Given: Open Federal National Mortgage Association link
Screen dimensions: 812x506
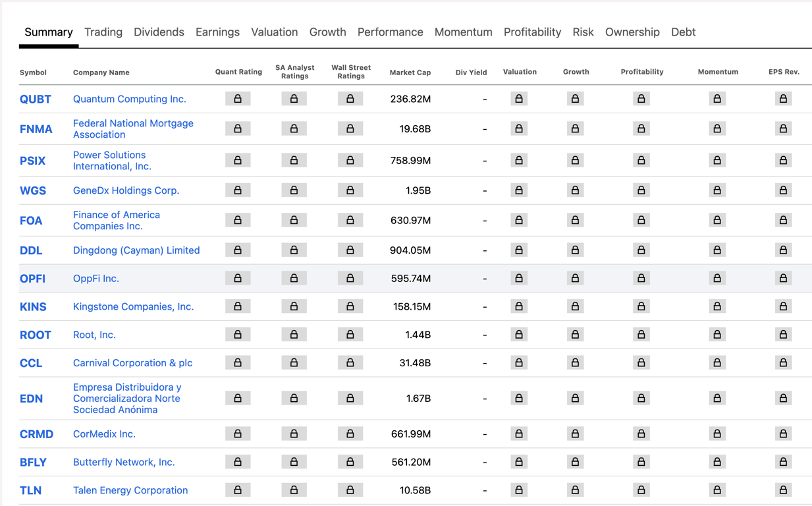Looking at the screenshot, I should point(133,128).
